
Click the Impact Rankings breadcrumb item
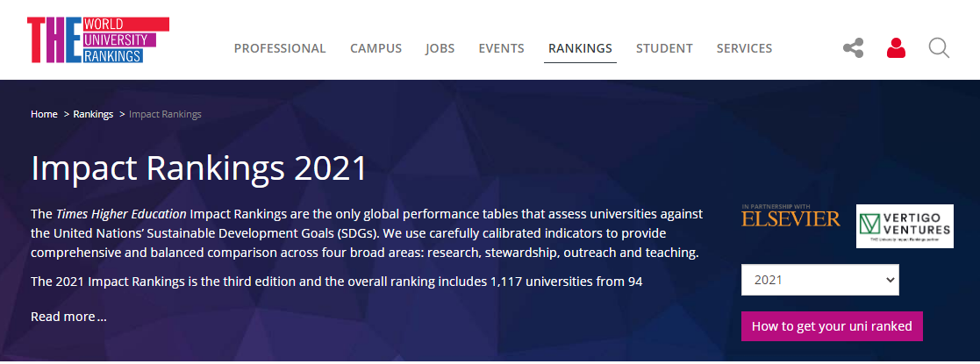(165, 115)
